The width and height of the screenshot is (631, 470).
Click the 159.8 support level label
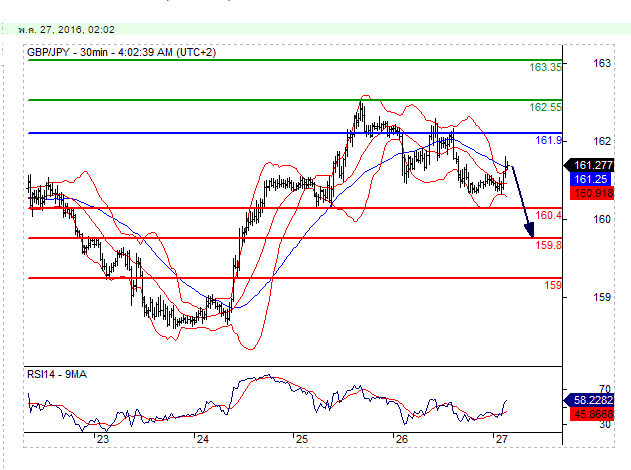coord(548,245)
